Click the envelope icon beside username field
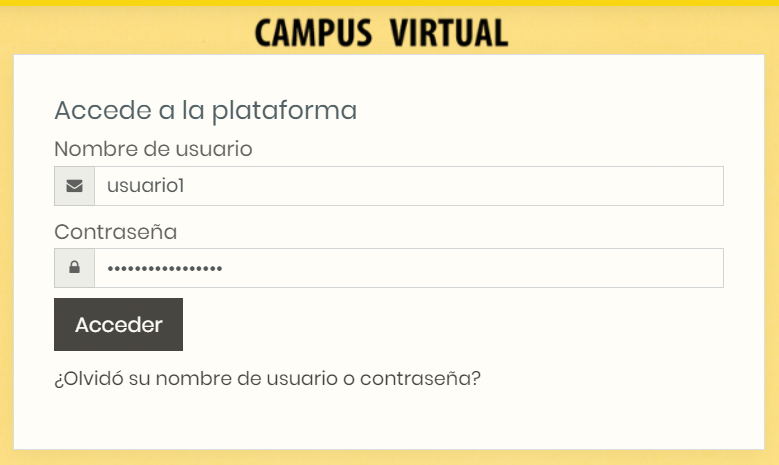The width and height of the screenshot is (779, 465). 75,186
